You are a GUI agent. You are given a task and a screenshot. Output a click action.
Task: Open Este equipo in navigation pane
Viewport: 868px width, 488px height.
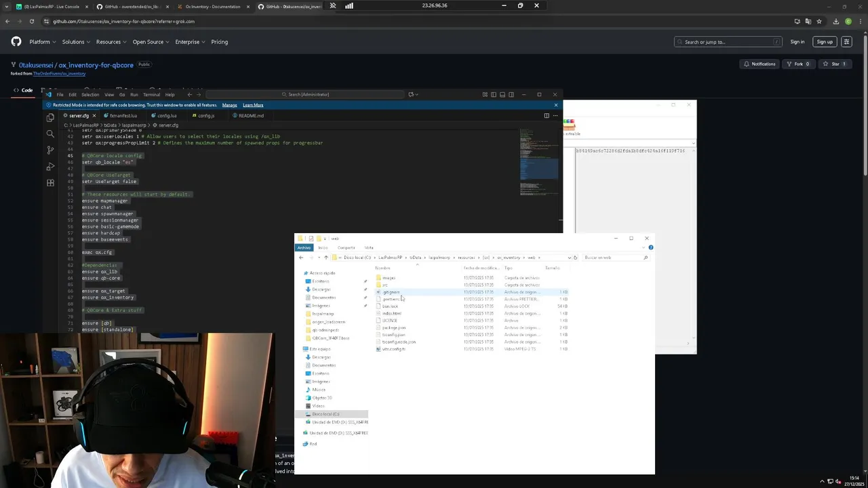pos(319,349)
